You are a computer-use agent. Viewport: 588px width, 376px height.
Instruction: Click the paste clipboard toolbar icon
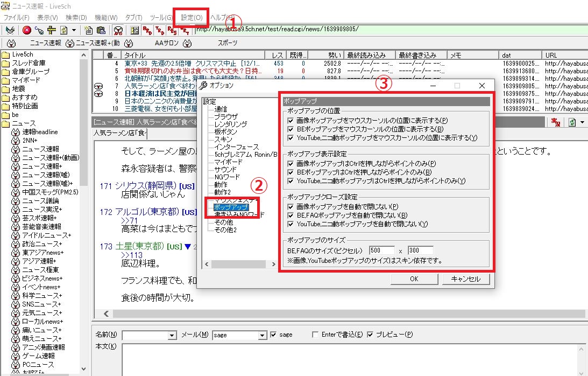point(101,30)
